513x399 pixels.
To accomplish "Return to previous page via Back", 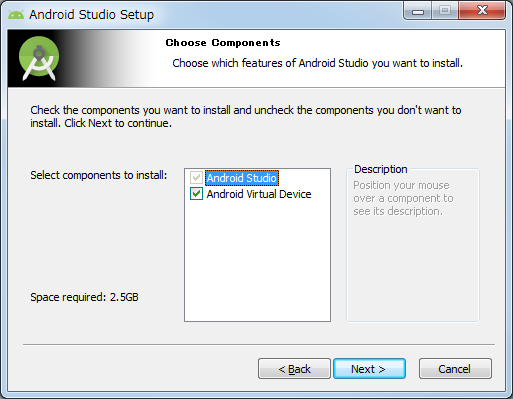I will tap(294, 369).
